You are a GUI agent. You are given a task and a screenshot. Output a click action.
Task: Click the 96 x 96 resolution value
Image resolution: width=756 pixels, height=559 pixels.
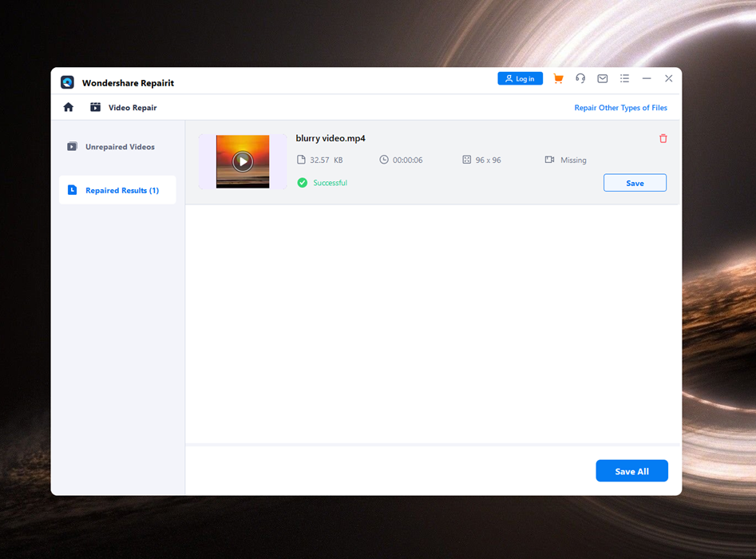(x=489, y=161)
